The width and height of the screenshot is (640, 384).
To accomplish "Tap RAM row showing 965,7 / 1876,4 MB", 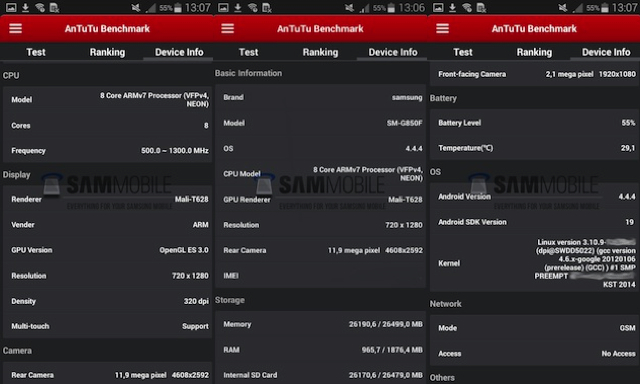I will click(x=321, y=350).
